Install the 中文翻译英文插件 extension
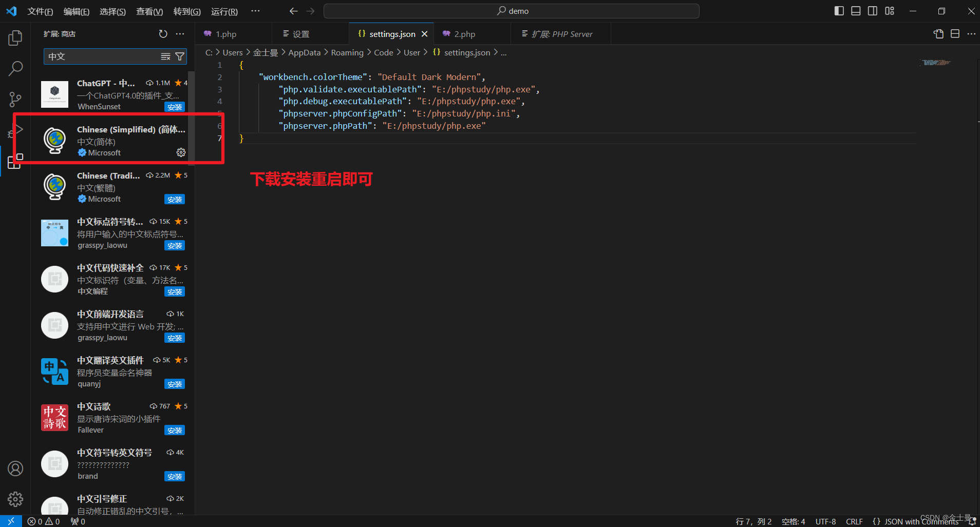The height and width of the screenshot is (527, 980). [x=175, y=384]
